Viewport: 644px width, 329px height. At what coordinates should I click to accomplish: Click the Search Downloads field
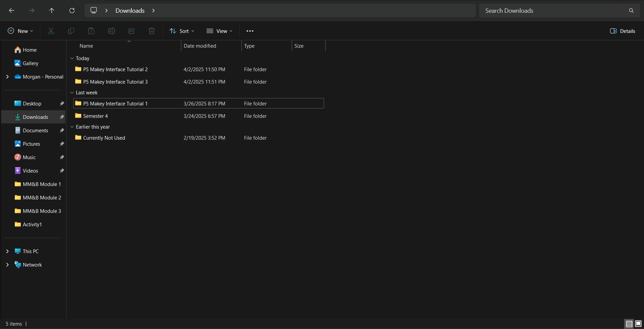pos(554,11)
